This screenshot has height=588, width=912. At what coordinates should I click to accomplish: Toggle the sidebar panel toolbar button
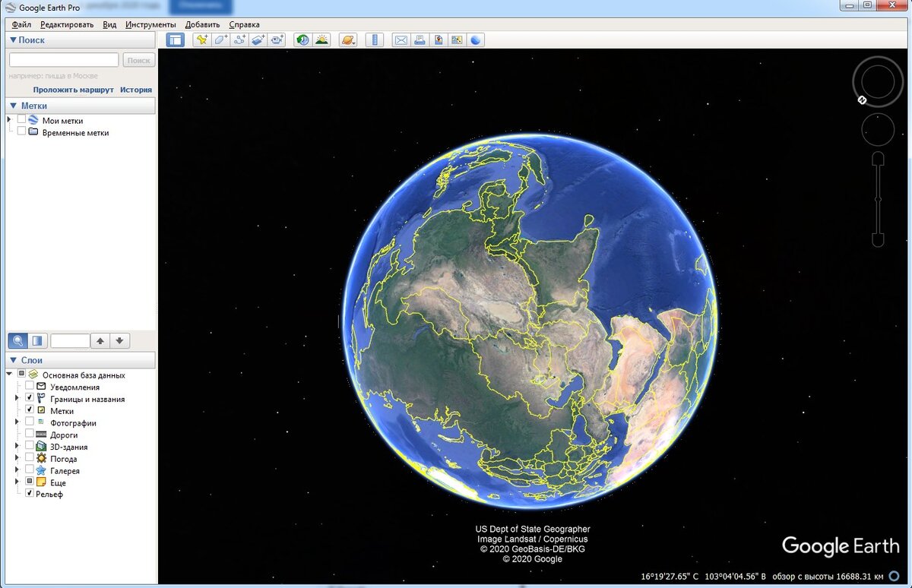pos(175,40)
